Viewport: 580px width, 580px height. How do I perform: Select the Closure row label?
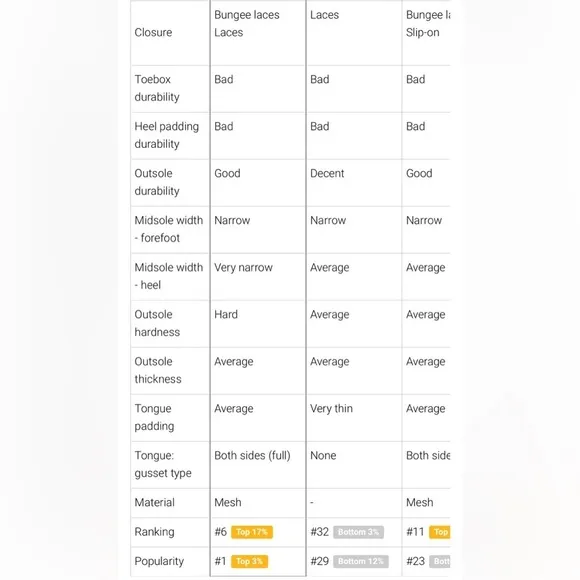tap(153, 33)
